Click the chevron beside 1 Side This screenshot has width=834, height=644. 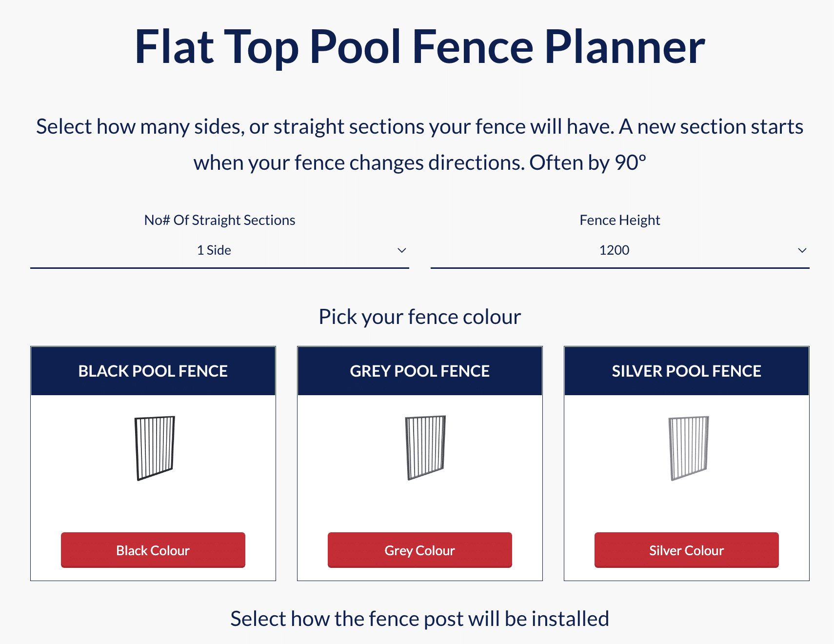tap(402, 250)
